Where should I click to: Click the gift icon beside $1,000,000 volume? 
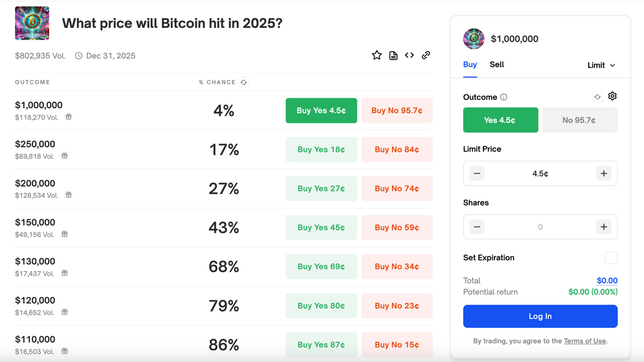(x=69, y=117)
